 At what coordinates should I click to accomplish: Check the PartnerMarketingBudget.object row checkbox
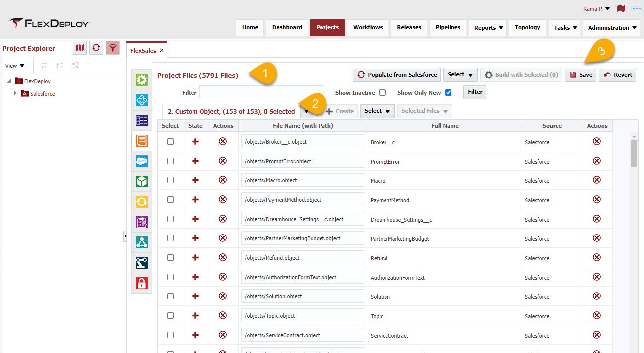[x=170, y=238]
